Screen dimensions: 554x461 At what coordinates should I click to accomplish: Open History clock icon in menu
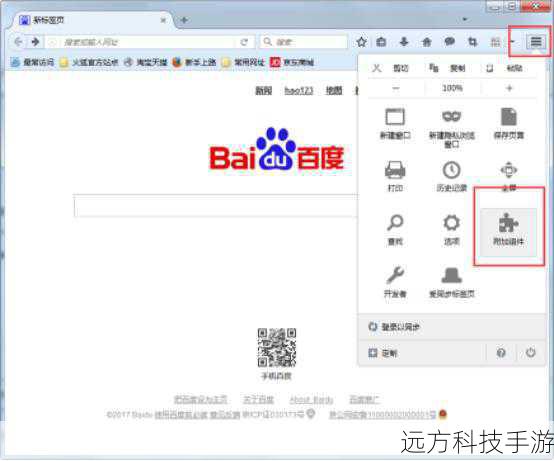click(x=452, y=176)
